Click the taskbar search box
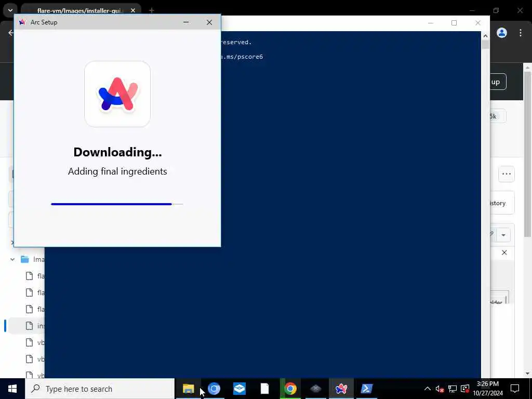 pyautogui.click(x=100, y=389)
